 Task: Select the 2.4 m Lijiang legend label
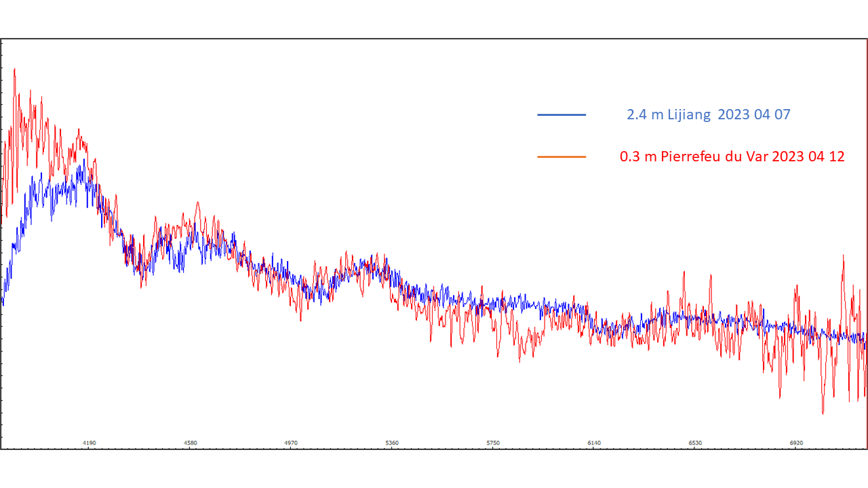pos(708,115)
